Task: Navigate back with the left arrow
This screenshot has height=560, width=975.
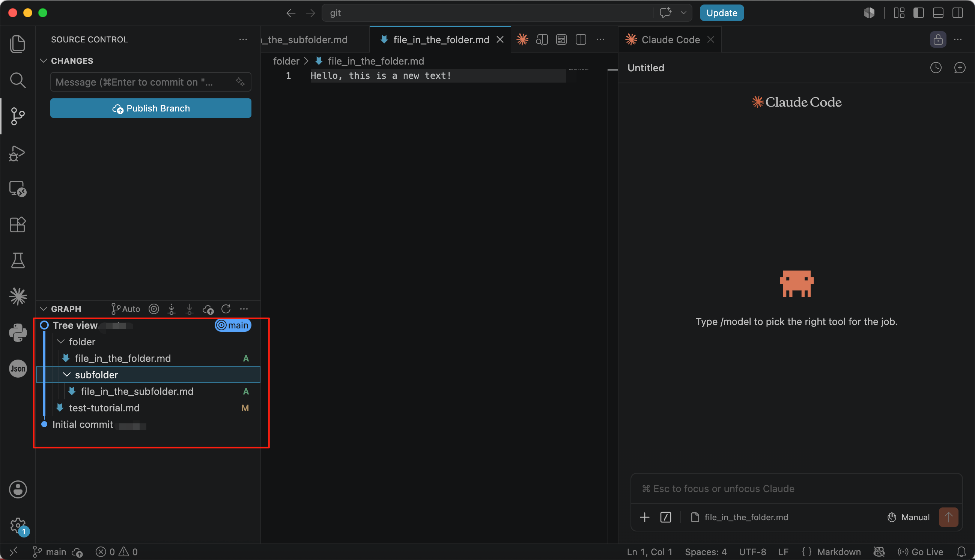Action: coord(290,13)
